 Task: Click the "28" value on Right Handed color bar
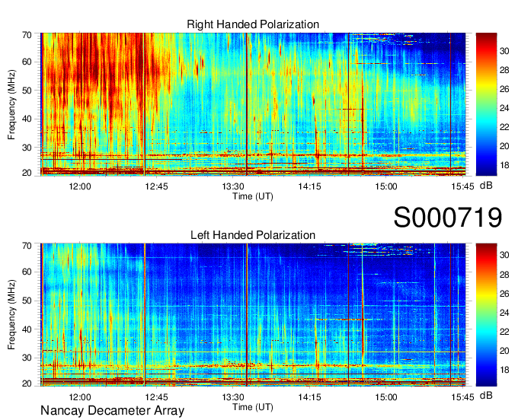504,70
